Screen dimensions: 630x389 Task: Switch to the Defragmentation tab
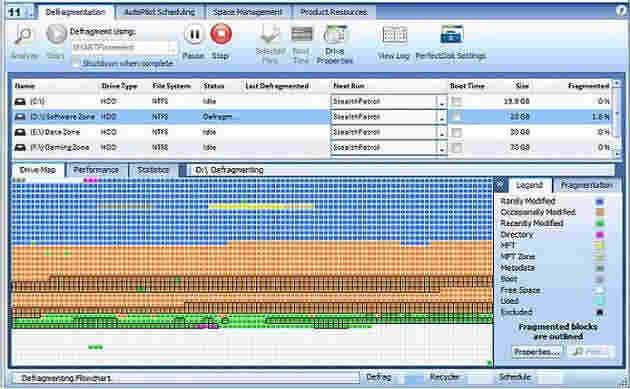[76, 12]
